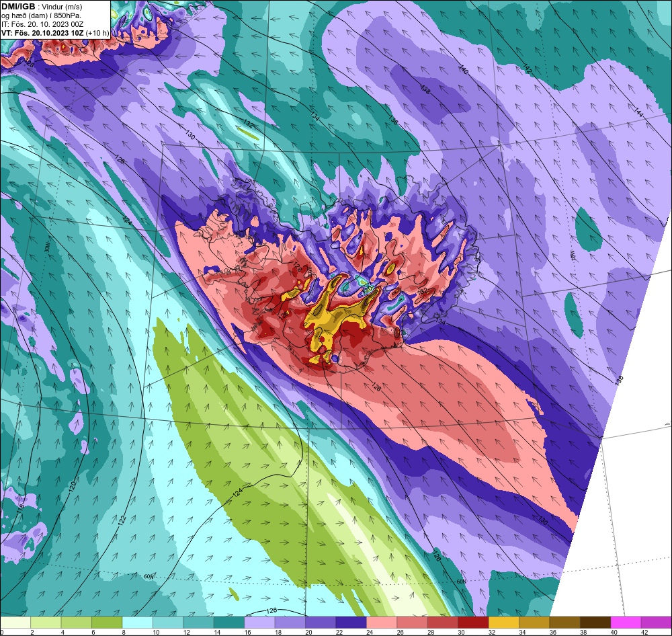The height and width of the screenshot is (636, 672).
Task: Click the 0–2 m/s pale yellow legend swatch
Action: [15, 623]
